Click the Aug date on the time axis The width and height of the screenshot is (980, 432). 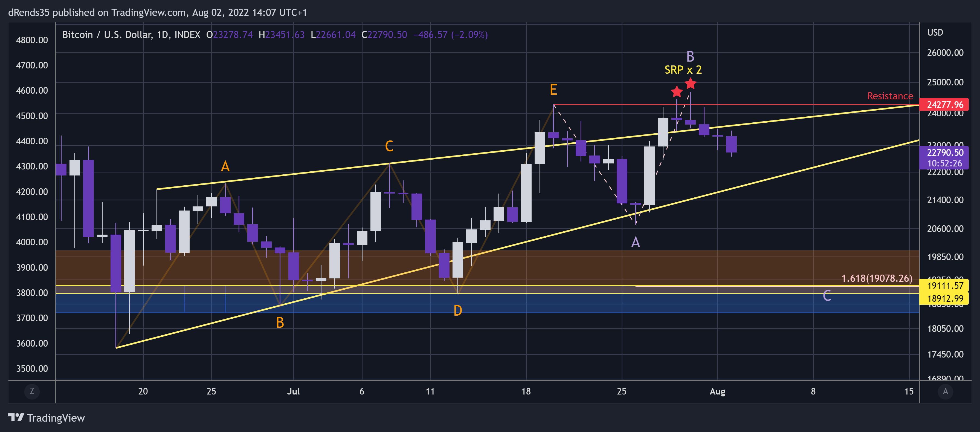click(x=718, y=391)
